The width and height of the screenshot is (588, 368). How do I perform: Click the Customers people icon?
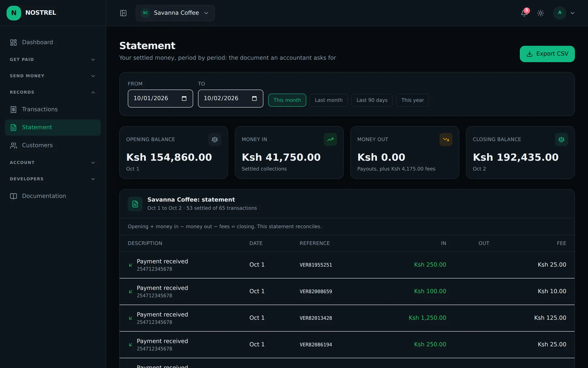point(13,146)
